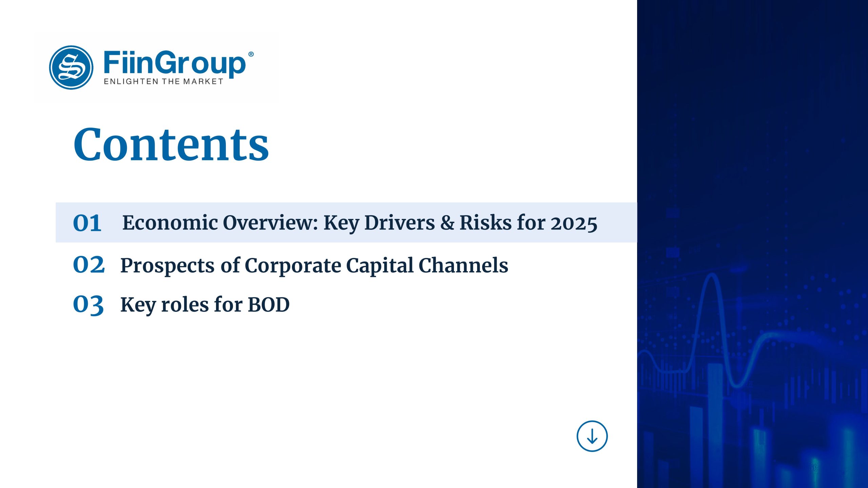Click the "Contents" heading
Image resolution: width=868 pixels, height=488 pixels.
point(171,144)
